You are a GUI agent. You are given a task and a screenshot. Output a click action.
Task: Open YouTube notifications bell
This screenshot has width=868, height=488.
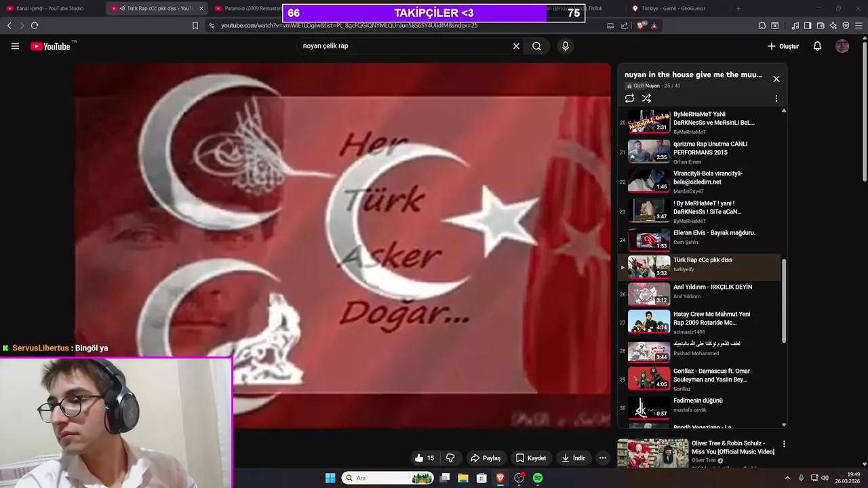pyautogui.click(x=817, y=46)
